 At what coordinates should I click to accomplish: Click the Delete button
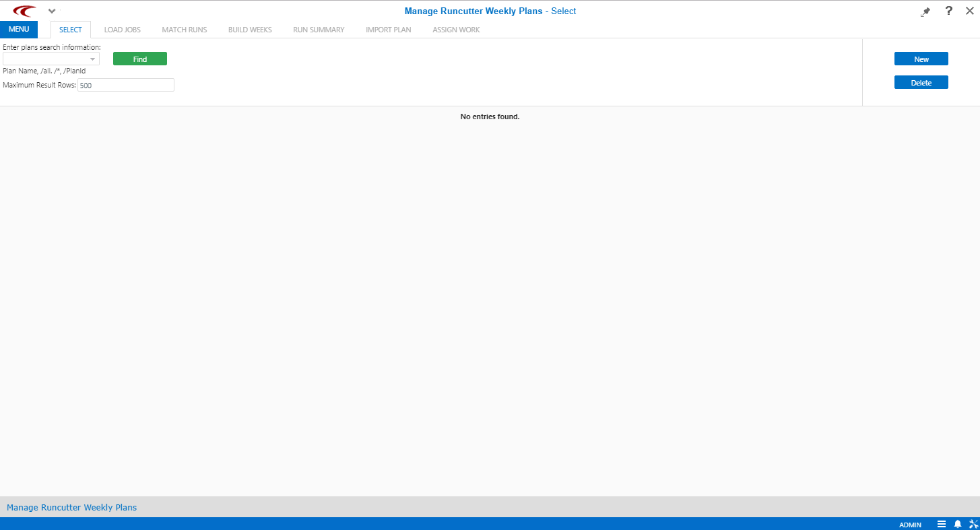click(921, 83)
